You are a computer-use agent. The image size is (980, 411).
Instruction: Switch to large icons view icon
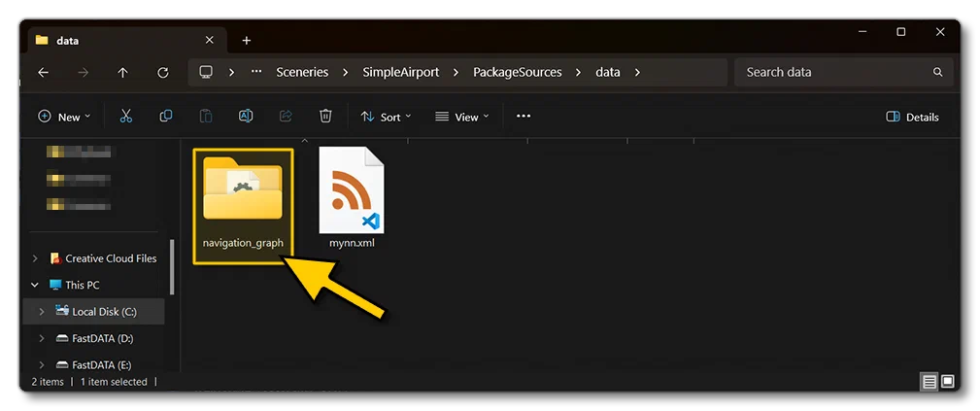[948, 382]
